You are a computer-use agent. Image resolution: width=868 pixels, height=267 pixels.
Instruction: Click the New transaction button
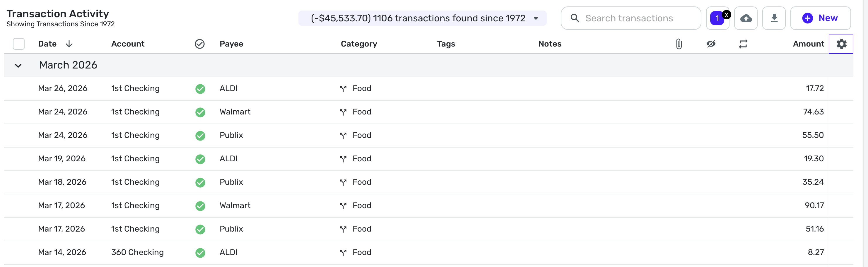tap(820, 18)
